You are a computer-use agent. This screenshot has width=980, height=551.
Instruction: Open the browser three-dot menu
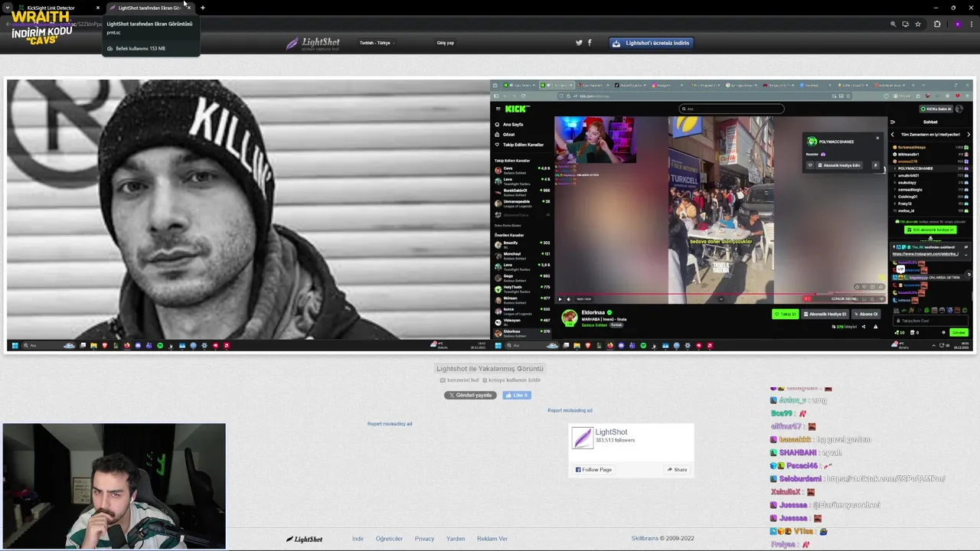tap(972, 24)
